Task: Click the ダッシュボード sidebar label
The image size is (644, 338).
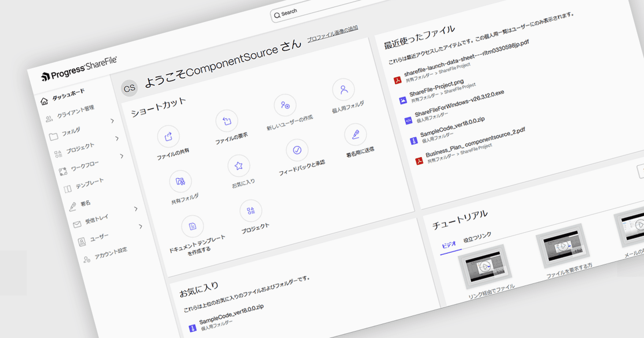Action: pos(68,95)
